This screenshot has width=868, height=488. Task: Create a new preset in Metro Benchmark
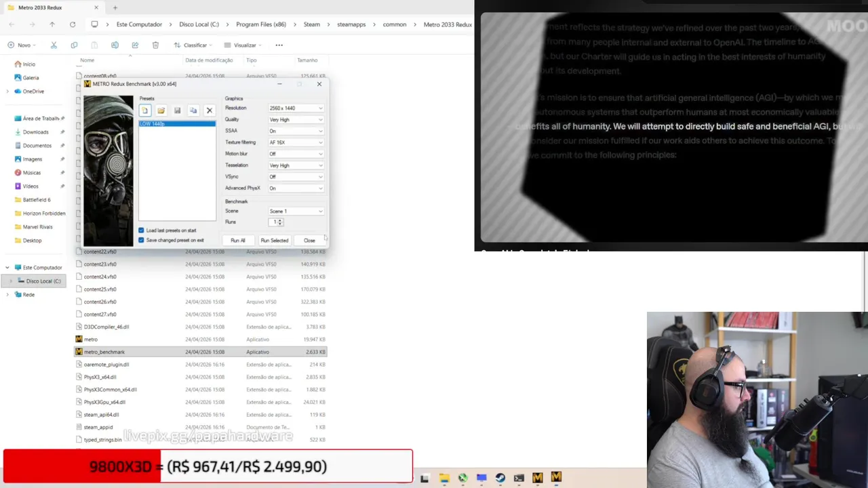[144, 110]
